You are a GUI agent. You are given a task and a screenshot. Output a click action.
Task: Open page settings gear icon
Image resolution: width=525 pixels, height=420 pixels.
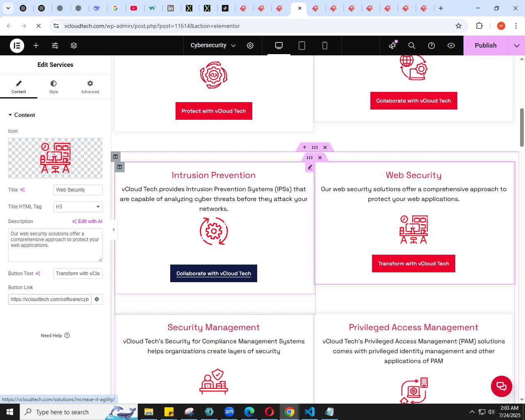click(x=250, y=46)
